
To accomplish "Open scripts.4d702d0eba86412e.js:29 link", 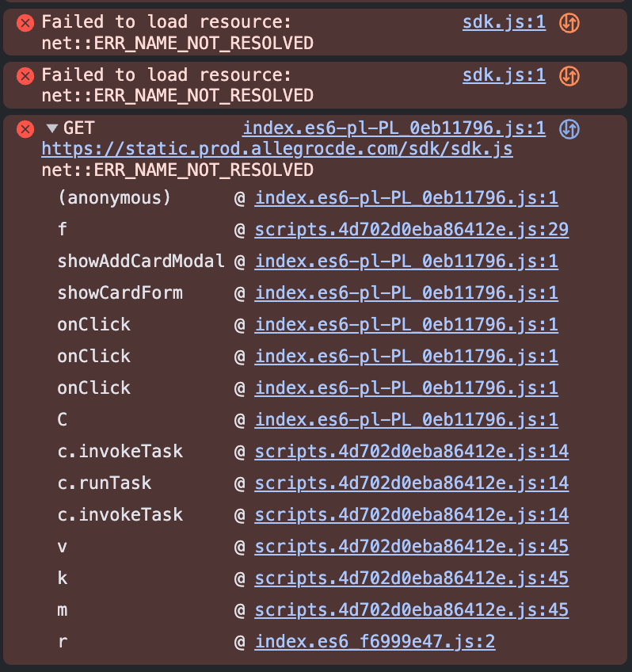I will (411, 229).
